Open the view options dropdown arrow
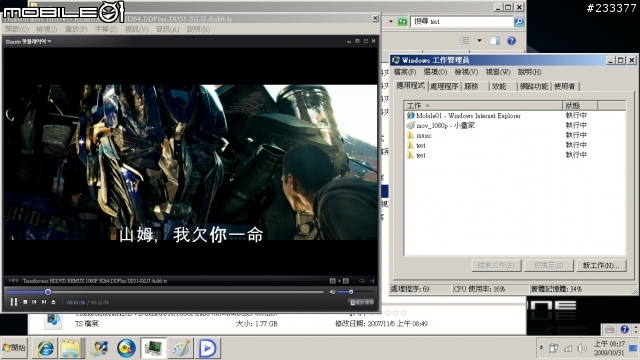The image size is (640, 360). pos(479,40)
